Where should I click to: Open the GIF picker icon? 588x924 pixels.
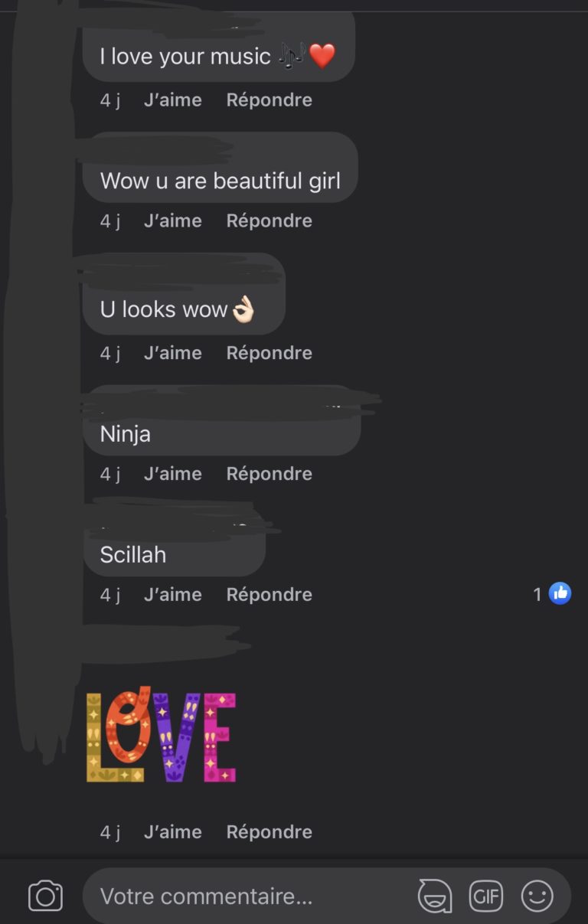coord(485,896)
